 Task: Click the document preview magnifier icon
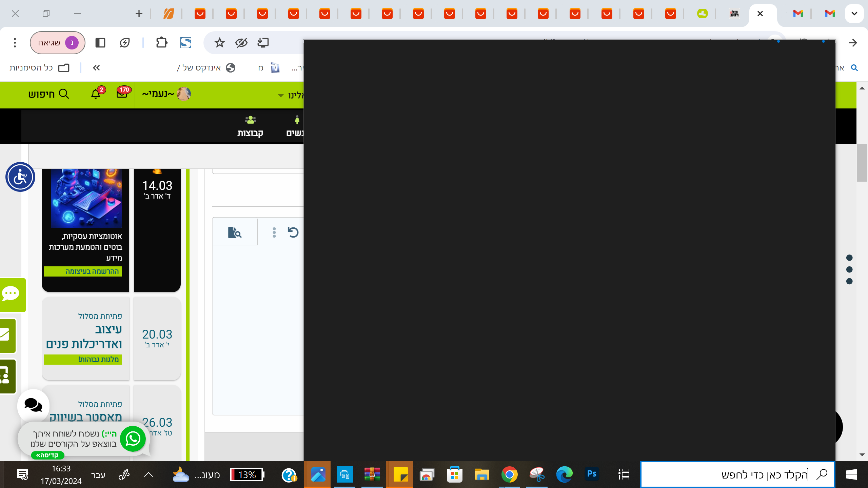(x=235, y=232)
